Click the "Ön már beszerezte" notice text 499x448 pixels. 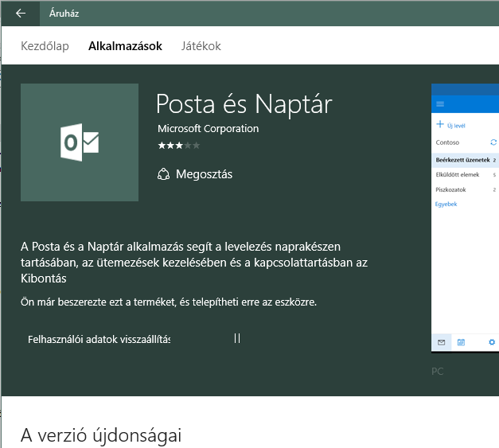pyautogui.click(x=169, y=302)
